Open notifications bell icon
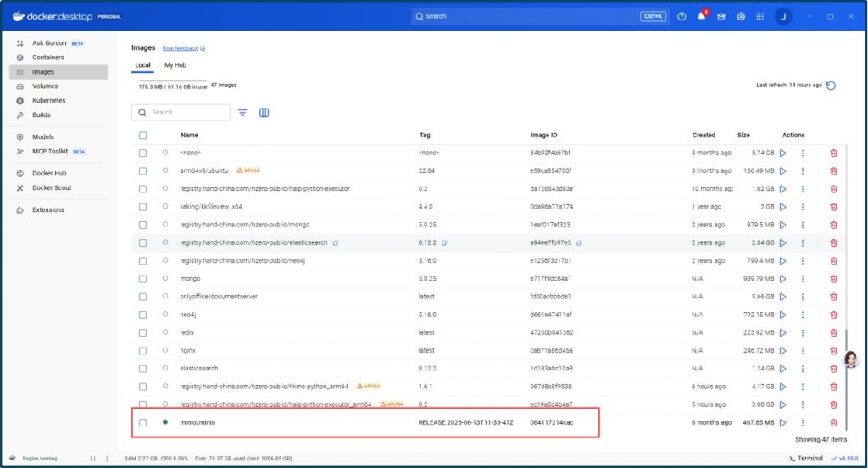Screen dimensions: 868x468 (702, 16)
